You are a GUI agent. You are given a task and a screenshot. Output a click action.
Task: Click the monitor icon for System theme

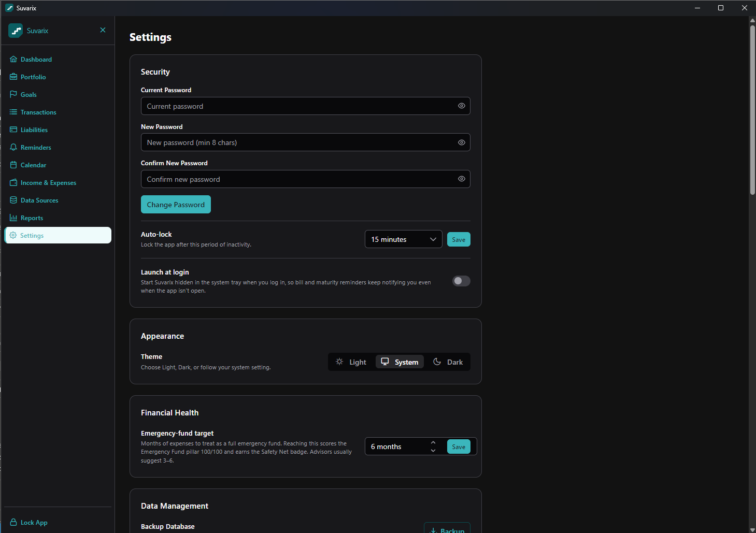coord(385,362)
